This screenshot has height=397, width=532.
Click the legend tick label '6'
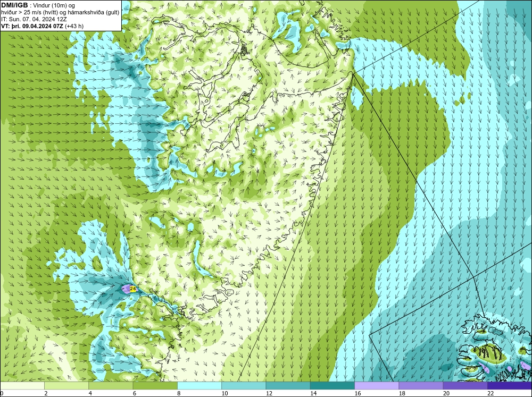[135, 393]
